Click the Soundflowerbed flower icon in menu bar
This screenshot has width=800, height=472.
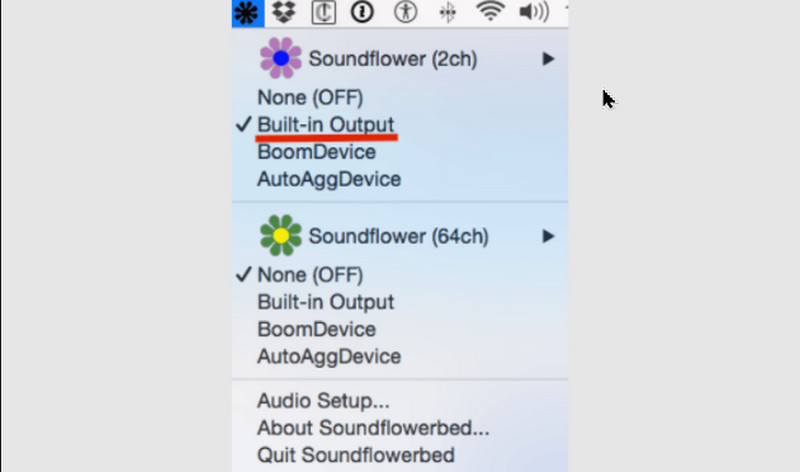coord(247,12)
